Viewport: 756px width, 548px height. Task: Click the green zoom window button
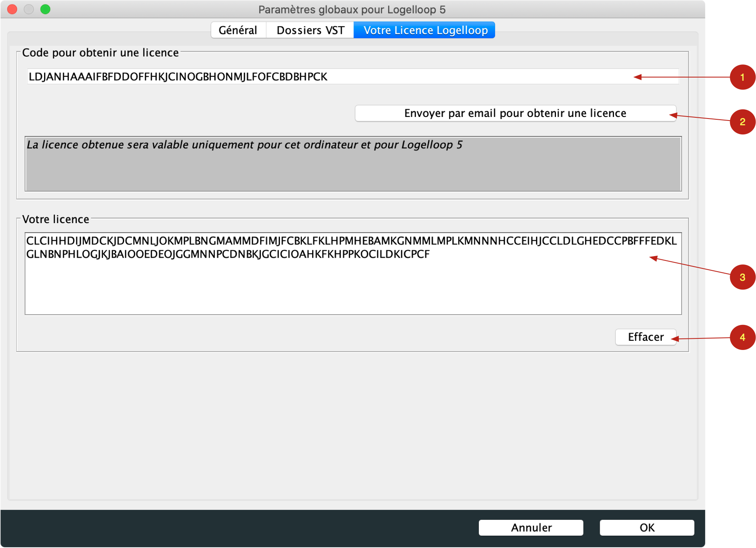pyautogui.click(x=45, y=9)
